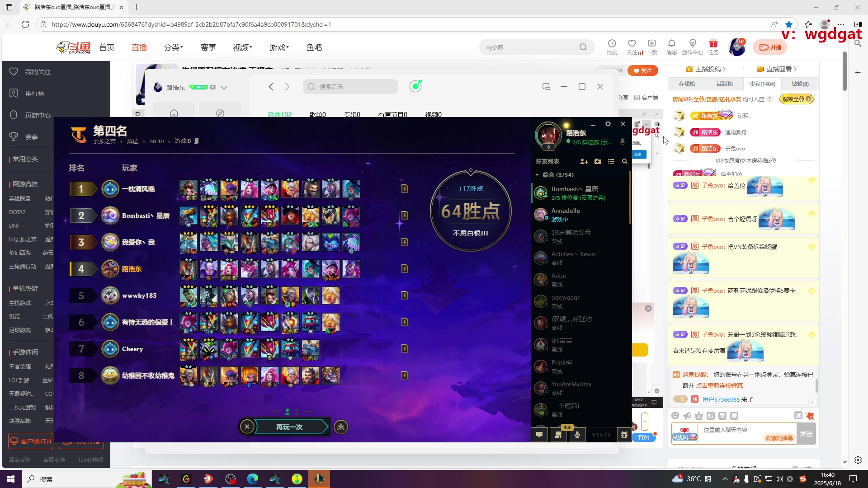Click the megaphone icon in Douyu chat toolbar

coord(687,416)
